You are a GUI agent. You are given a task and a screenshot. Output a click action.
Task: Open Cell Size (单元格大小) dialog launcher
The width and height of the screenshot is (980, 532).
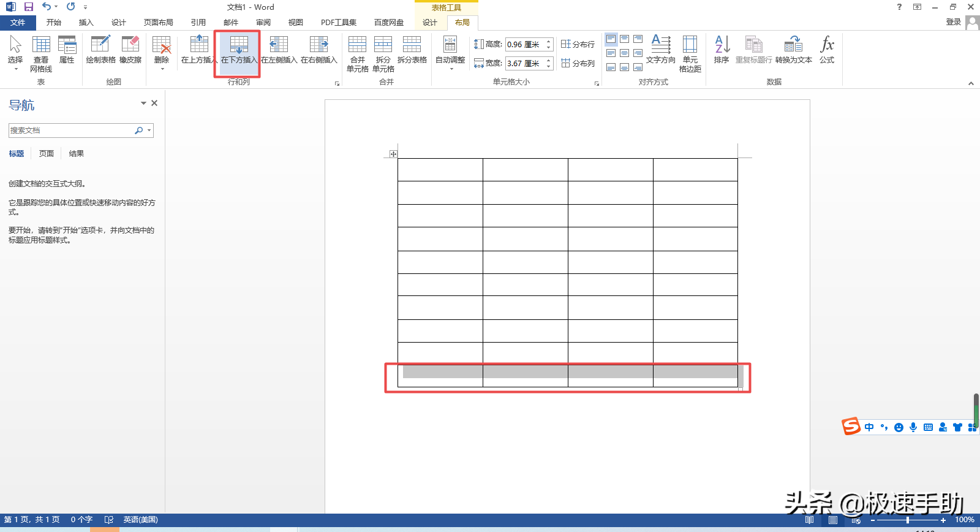click(x=597, y=83)
